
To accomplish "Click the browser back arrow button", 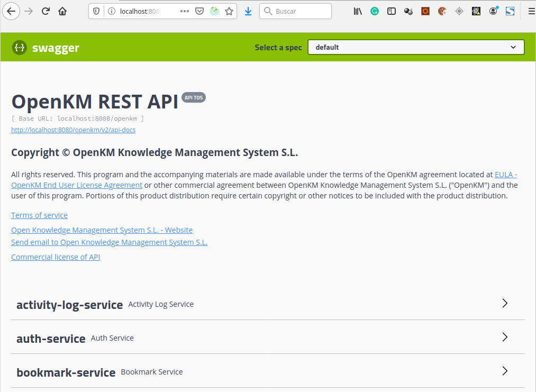I will tap(11, 11).
